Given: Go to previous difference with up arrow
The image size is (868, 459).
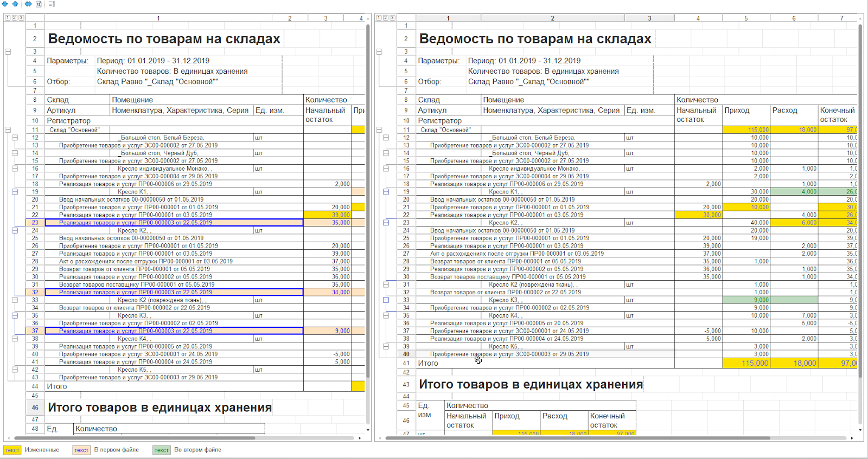Looking at the screenshot, I should click(15, 4).
